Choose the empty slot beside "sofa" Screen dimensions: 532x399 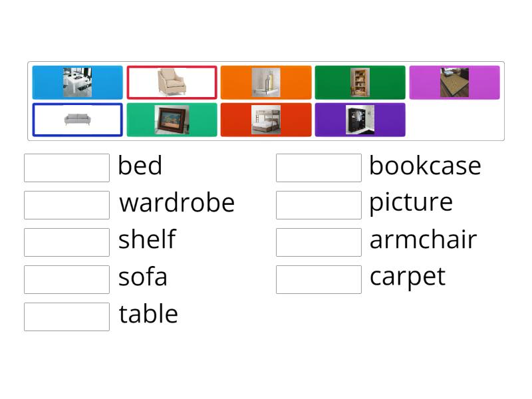[x=66, y=279]
